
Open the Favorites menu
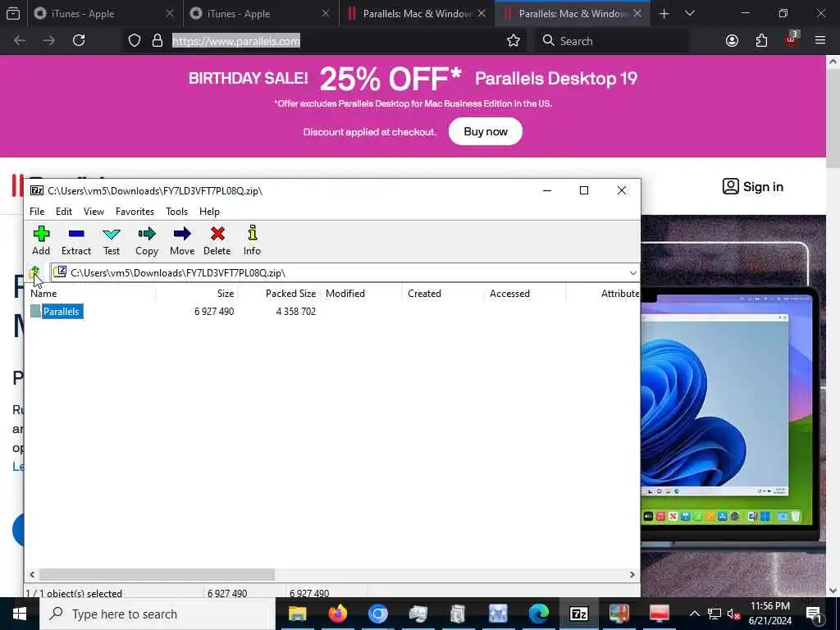(135, 212)
